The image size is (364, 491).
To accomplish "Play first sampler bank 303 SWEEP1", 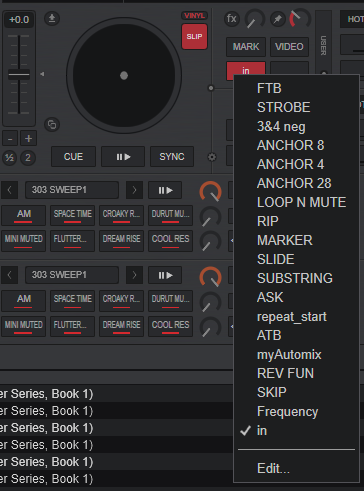I will tap(165, 190).
